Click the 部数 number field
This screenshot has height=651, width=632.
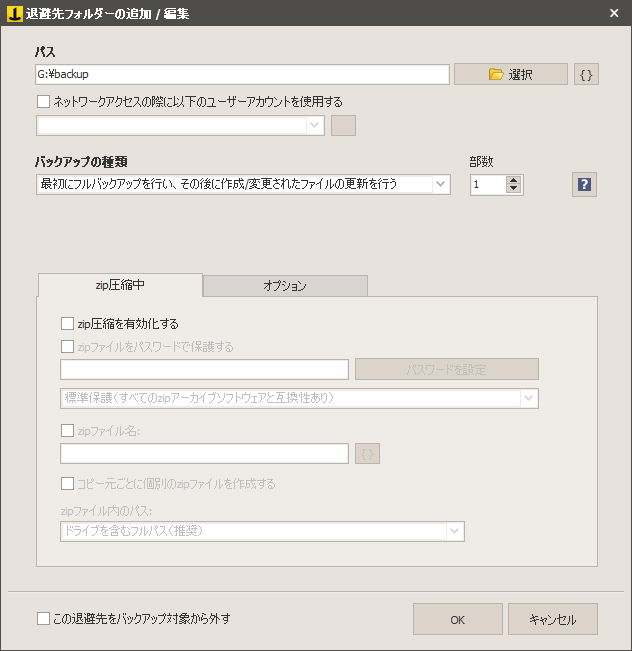click(x=489, y=184)
